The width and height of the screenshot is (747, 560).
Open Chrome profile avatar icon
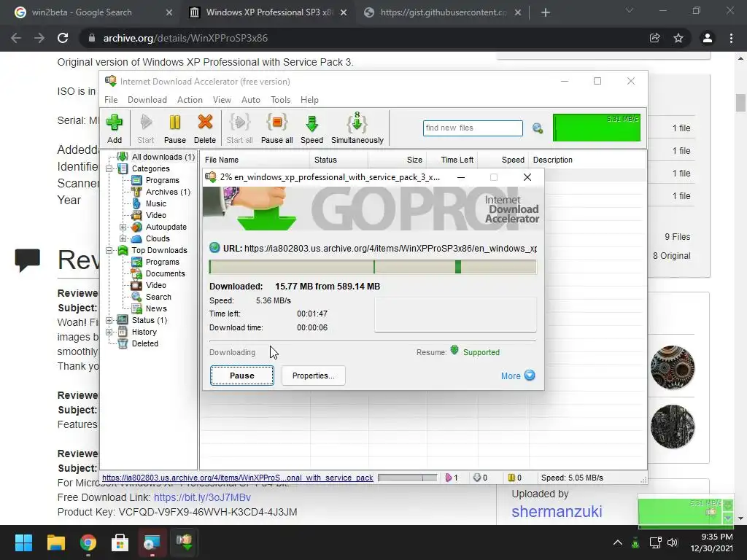click(708, 38)
